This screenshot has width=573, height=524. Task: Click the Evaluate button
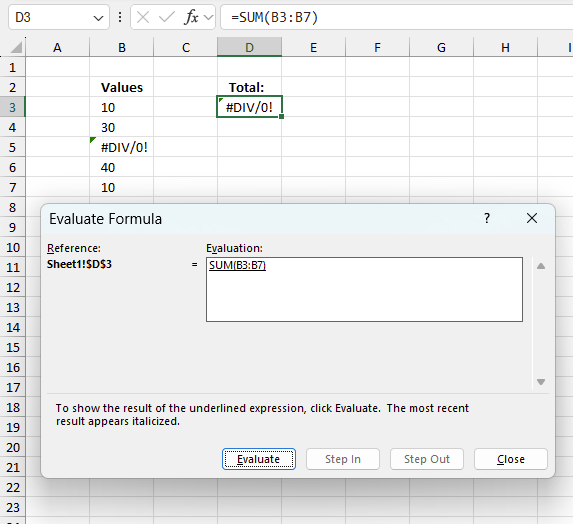pyautogui.click(x=259, y=459)
